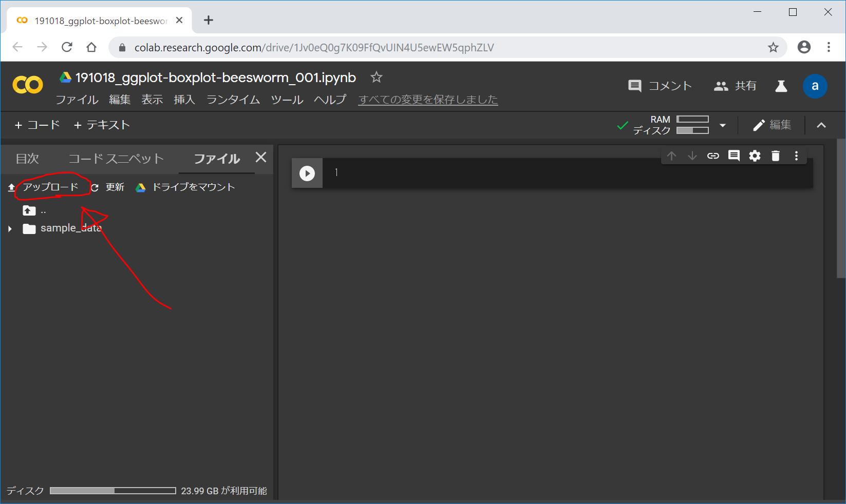Move cell down with arrow icon
The width and height of the screenshot is (846, 504).
(692, 156)
